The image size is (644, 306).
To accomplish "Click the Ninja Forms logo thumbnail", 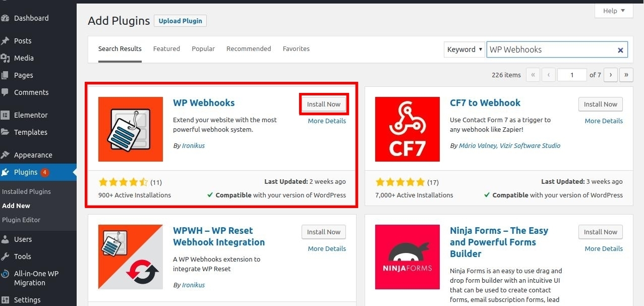I will click(x=407, y=257).
